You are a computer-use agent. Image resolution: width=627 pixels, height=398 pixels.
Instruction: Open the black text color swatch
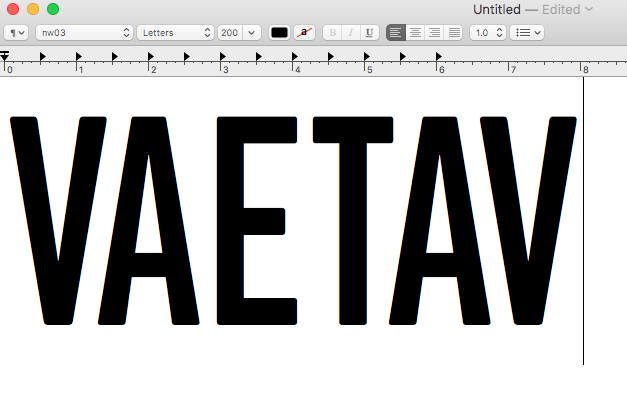[279, 33]
